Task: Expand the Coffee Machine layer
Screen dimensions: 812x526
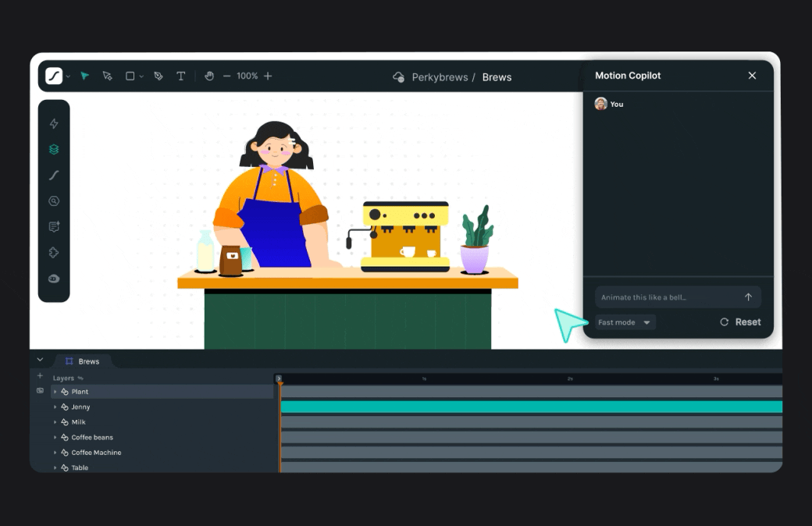Action: tap(55, 453)
